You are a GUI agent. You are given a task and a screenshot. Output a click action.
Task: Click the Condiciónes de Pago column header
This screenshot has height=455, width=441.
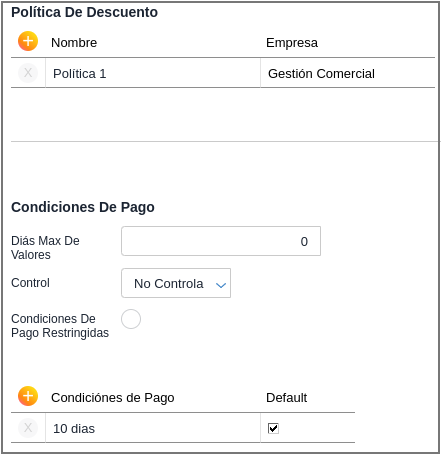(113, 398)
